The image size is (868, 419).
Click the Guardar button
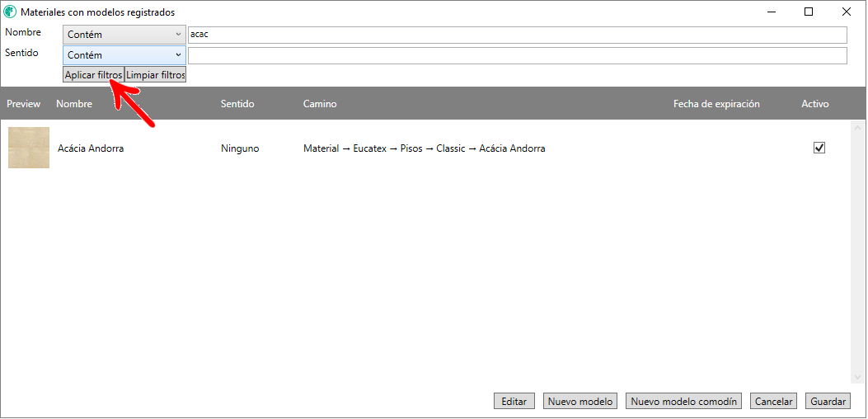(x=828, y=401)
